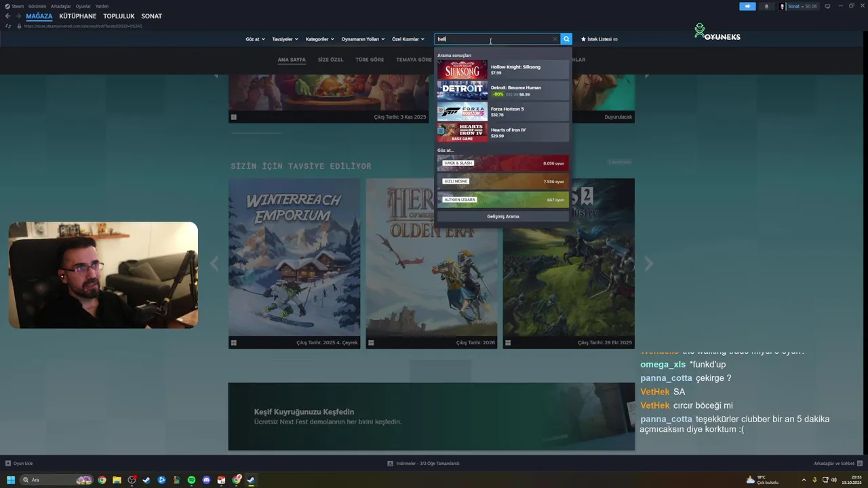
Task: Expand the Göz at dropdown
Action: pos(255,39)
